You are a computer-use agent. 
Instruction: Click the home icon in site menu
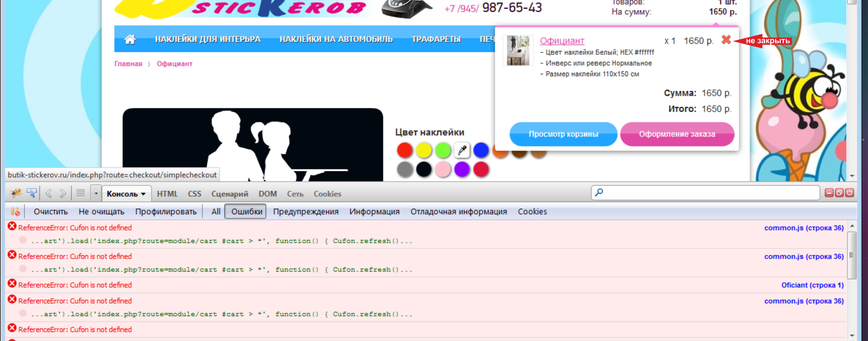(x=130, y=39)
